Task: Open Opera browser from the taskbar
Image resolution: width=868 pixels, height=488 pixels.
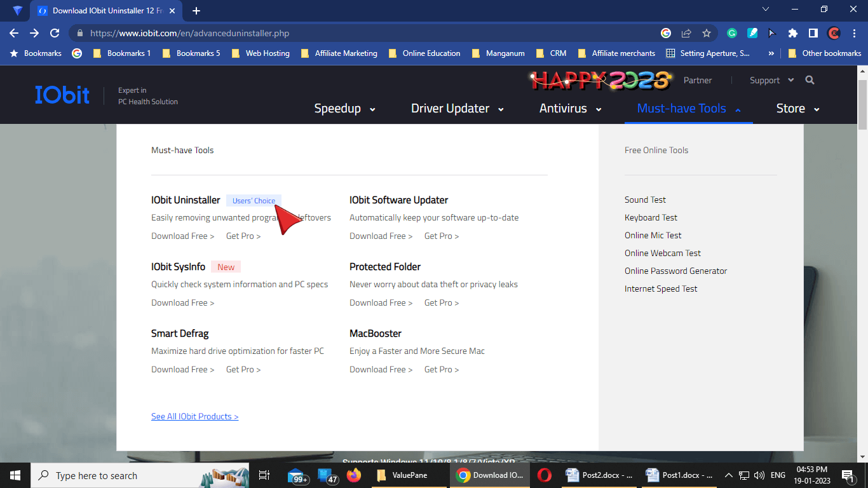Action: click(544, 475)
